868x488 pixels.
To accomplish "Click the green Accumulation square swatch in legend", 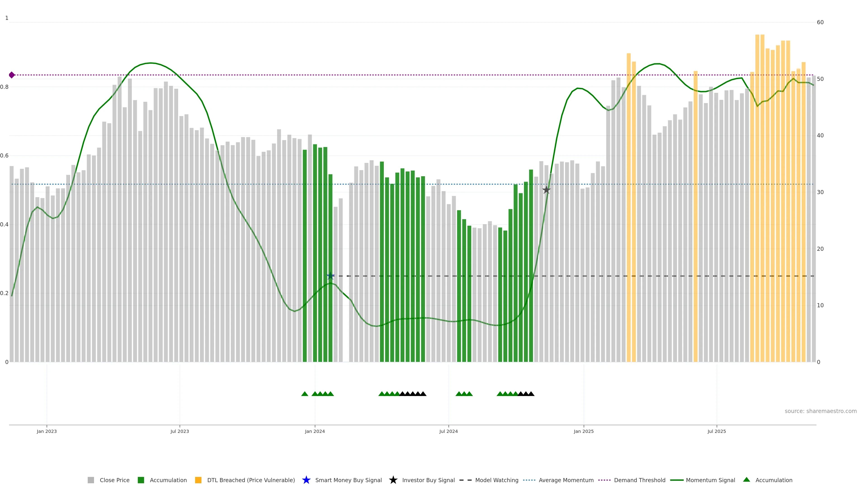I will (x=141, y=480).
